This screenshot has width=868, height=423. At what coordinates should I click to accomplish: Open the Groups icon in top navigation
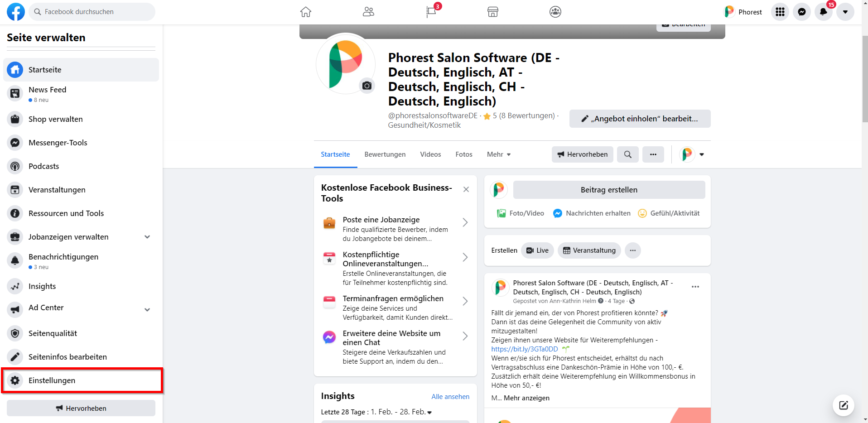point(368,12)
